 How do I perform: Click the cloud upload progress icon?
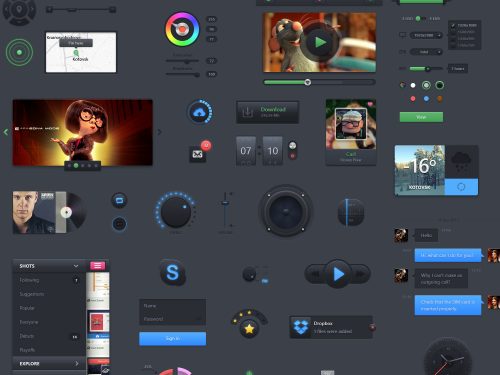pyautogui.click(x=199, y=112)
